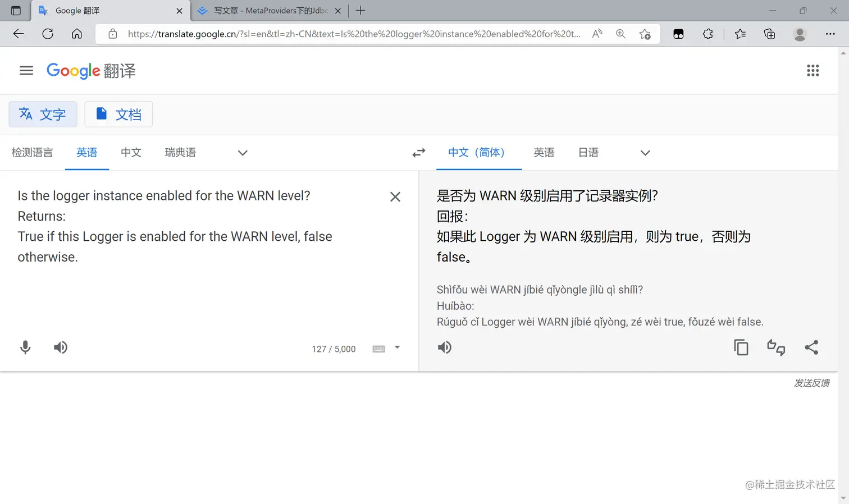Click the translated text 是否为 WARN 级别启用了记录器实例

pyautogui.click(x=547, y=196)
